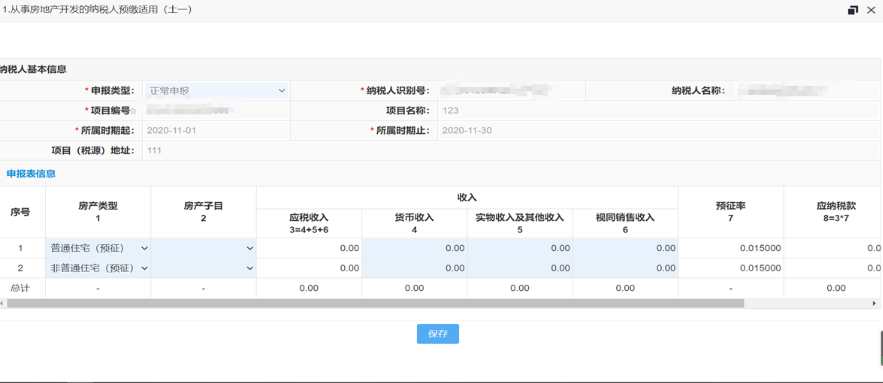Click the horizontal scrollbar thumb under the table
Viewport: 883px width, 383px height.
375,303
